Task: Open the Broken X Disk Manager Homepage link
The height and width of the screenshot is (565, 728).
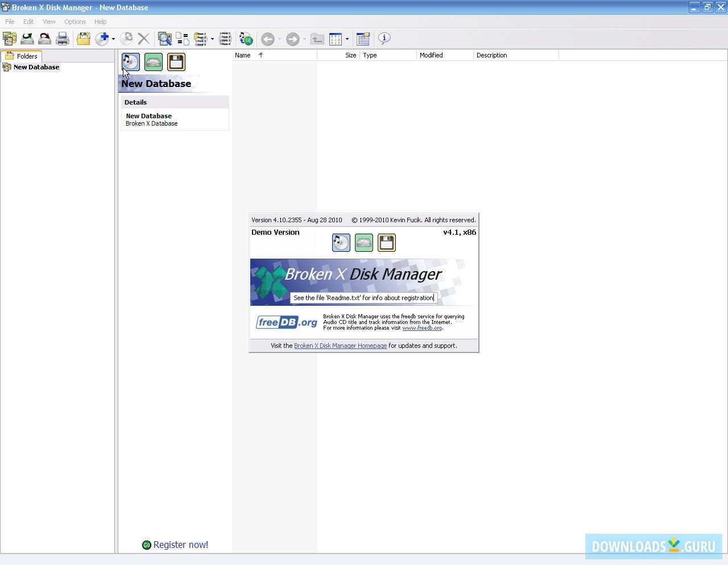Action: (340, 346)
